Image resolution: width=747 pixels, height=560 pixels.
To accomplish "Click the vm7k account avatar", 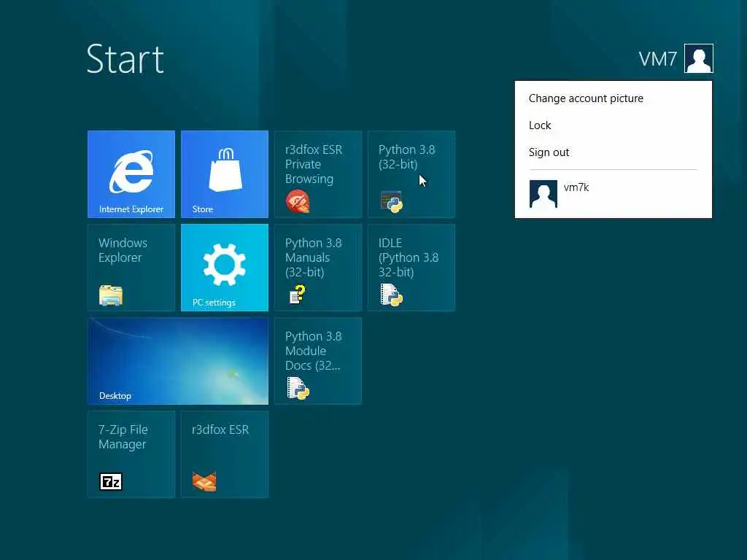I will [x=543, y=194].
